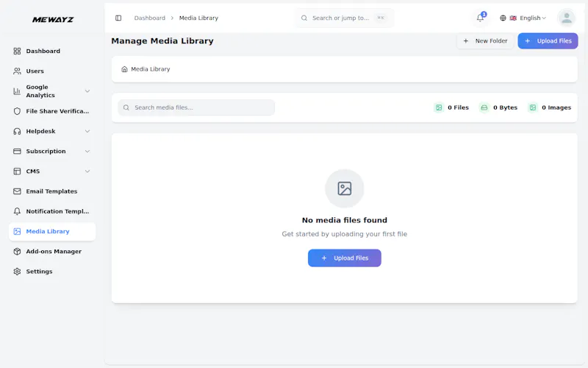This screenshot has width=588, height=368.
Task: Click the Helpdesk headset icon
Action: [x=17, y=131]
